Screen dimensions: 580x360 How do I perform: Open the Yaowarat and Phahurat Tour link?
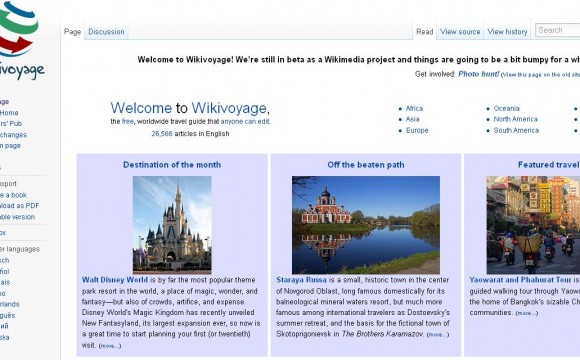tap(520, 280)
